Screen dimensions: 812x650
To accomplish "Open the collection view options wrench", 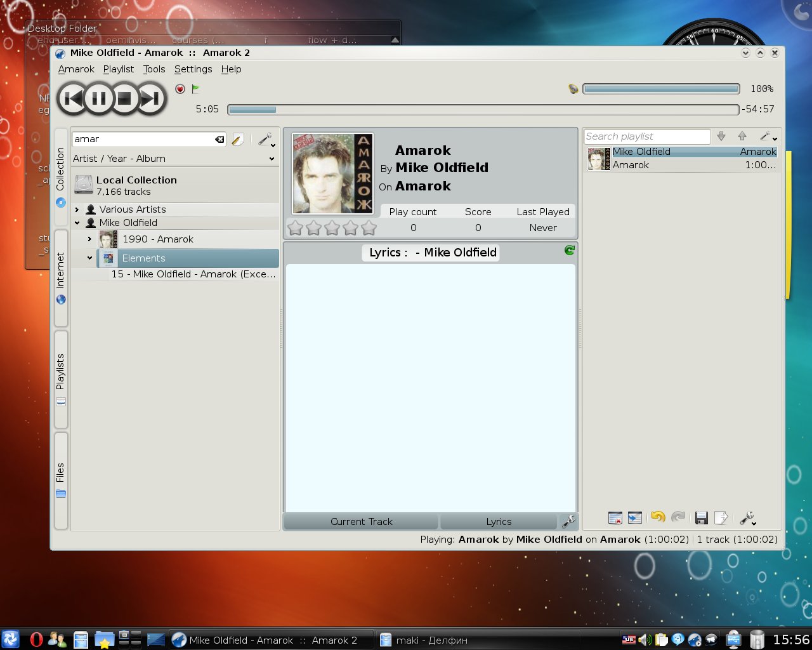I will point(266,140).
